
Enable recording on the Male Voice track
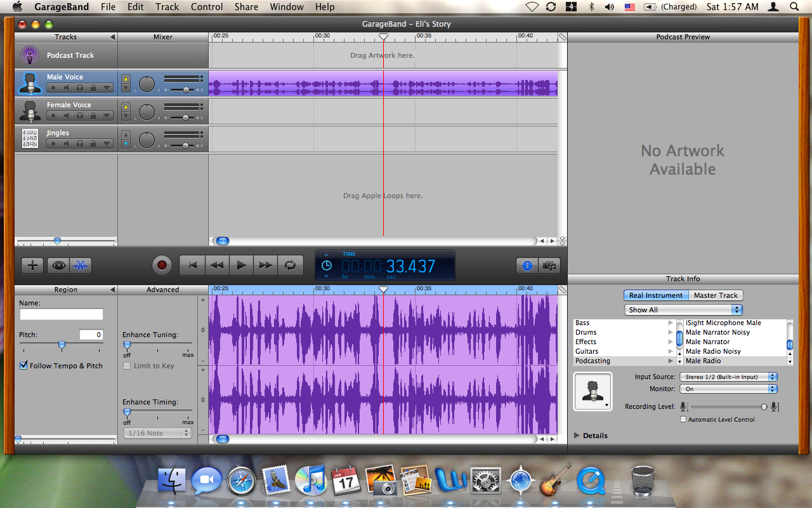[53, 88]
